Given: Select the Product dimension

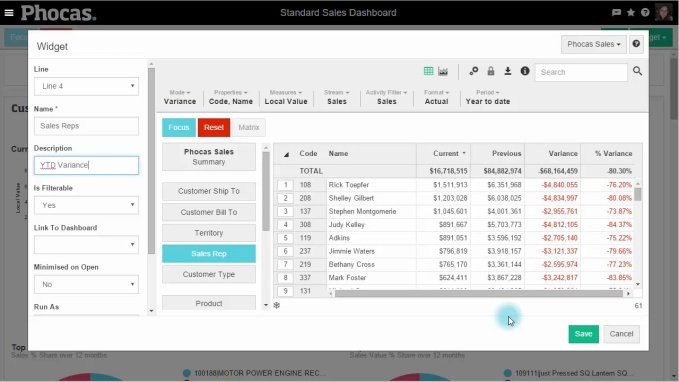Looking at the screenshot, I should [209, 303].
